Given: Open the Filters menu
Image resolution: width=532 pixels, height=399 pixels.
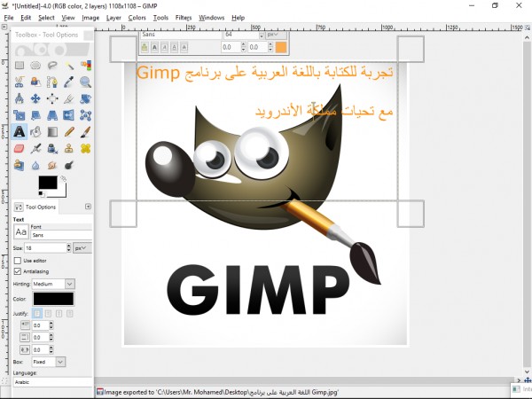Looking at the screenshot, I should (x=184, y=18).
